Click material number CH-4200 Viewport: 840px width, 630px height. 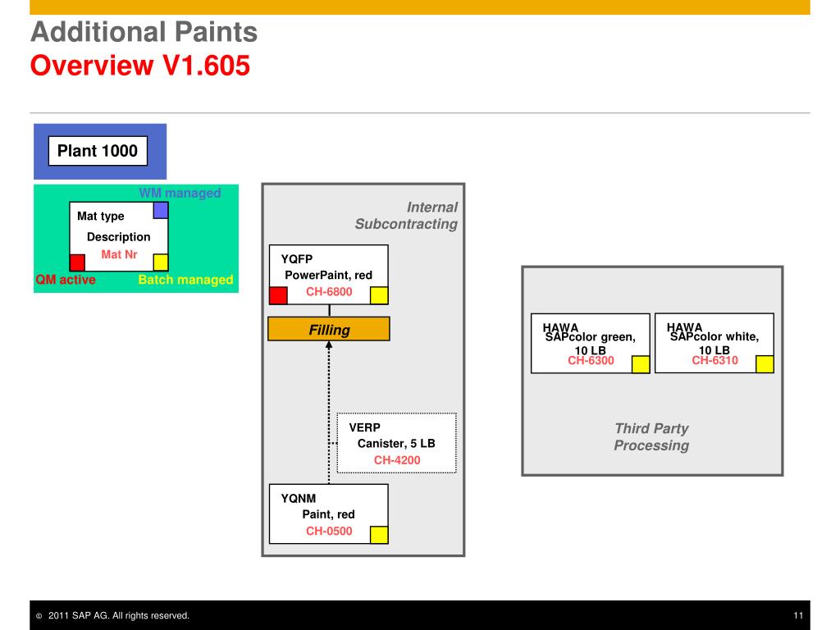[397, 460]
